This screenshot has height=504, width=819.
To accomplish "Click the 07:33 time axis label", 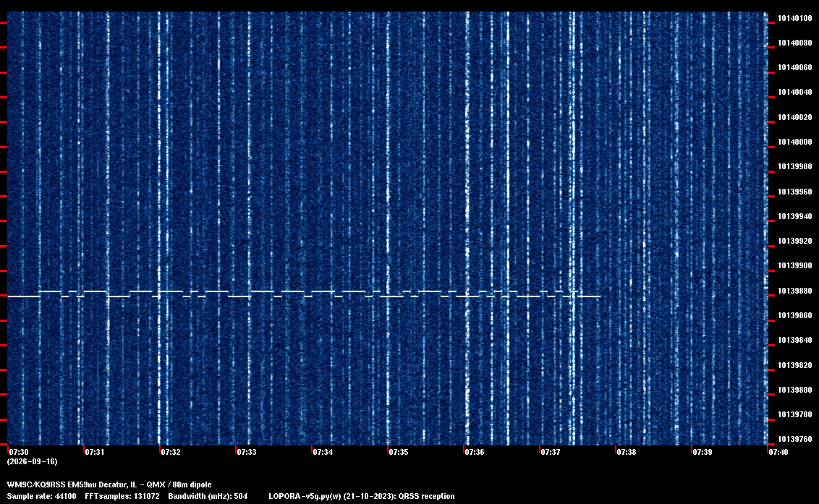I will pyautogui.click(x=247, y=452).
